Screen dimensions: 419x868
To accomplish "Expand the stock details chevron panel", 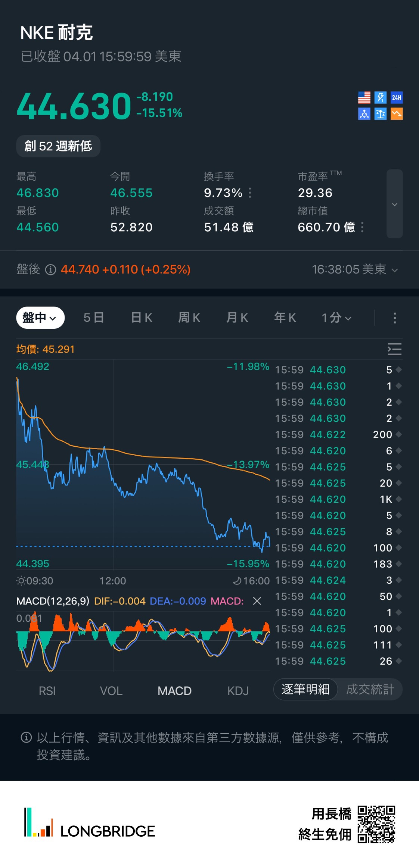I will [394, 204].
